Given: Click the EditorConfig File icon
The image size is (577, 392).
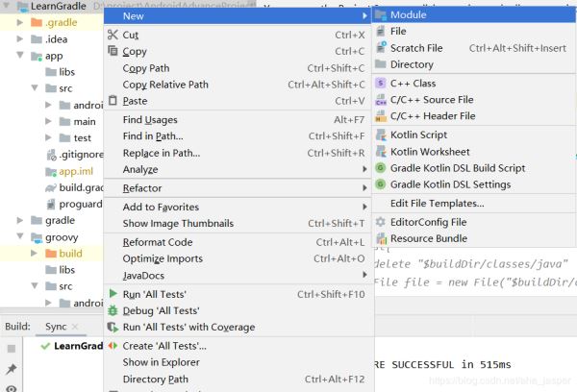Looking at the screenshot, I should coord(381,222).
